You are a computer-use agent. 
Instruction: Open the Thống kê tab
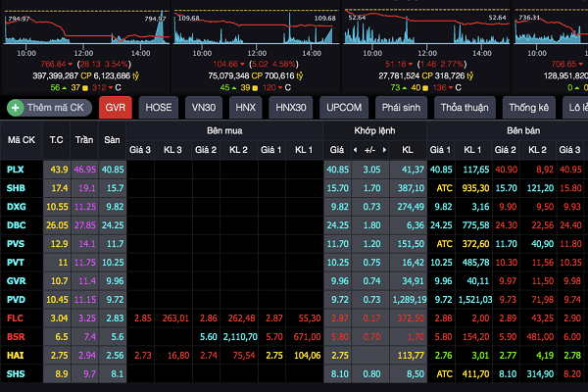528,108
